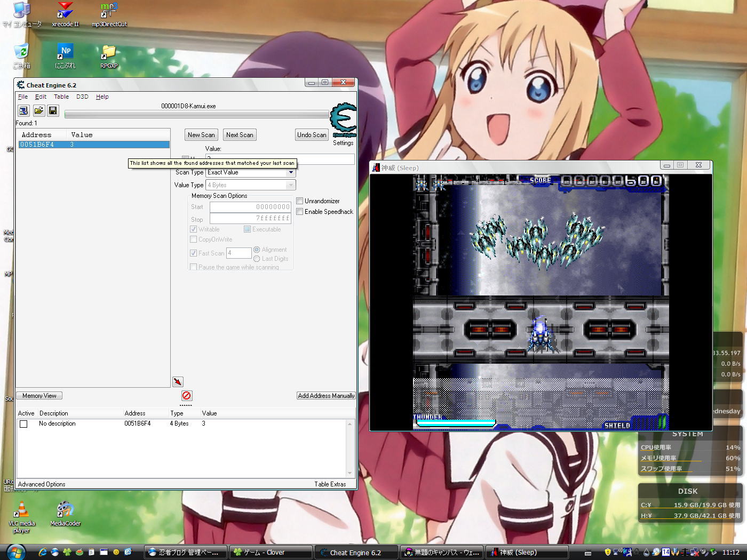This screenshot has width=747, height=560.
Task: Click the green clover quick launch icon
Action: 67,552
